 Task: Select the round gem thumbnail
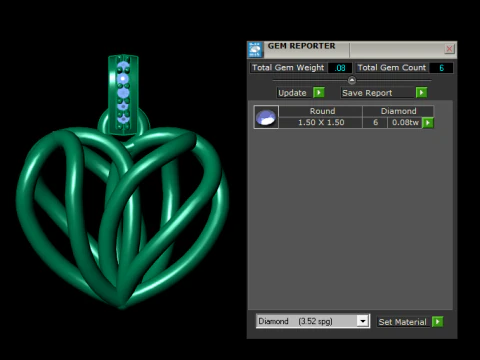point(266,117)
